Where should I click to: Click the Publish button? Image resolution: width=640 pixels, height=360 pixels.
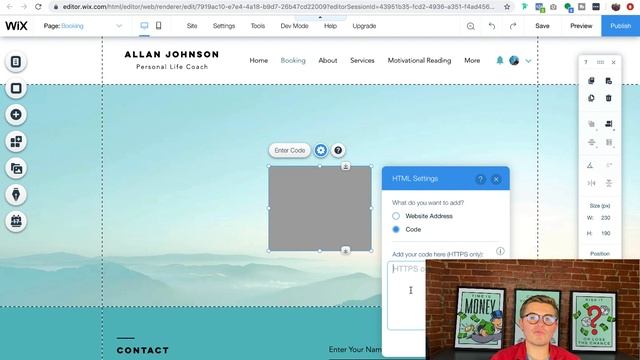tap(620, 26)
